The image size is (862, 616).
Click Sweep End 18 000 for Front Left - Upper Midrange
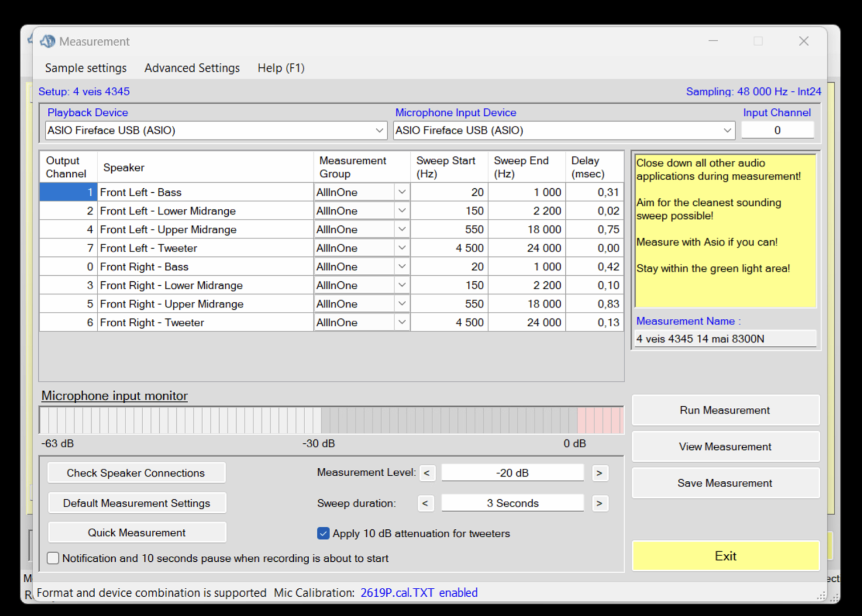point(527,229)
